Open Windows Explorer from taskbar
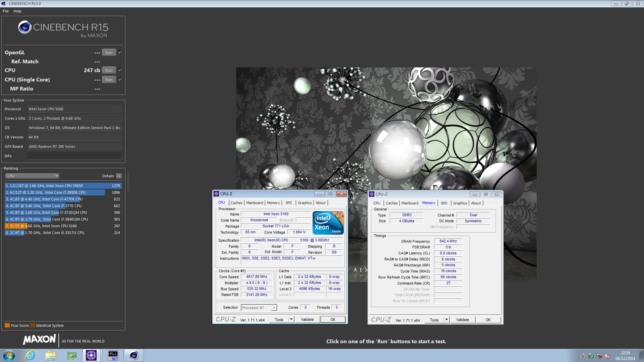Viewport: 644px width, 362px height. click(51, 355)
